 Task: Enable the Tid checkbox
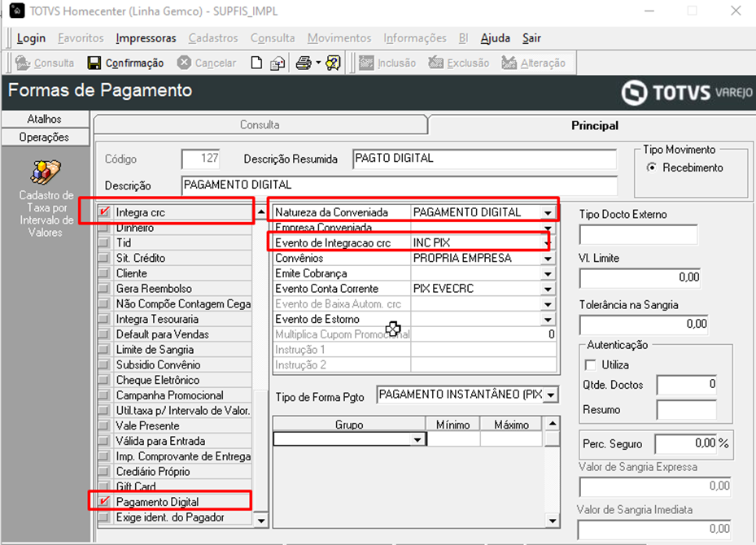click(x=103, y=242)
